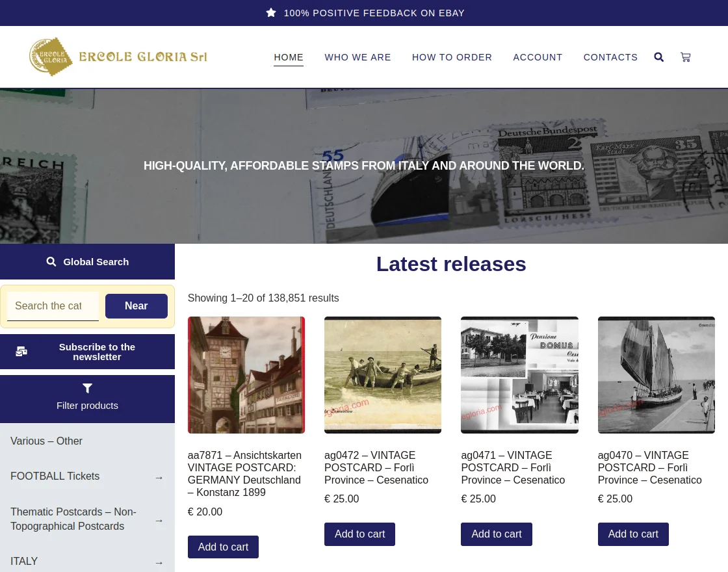Click the funnel icon above Filter products
Viewport: 728px width, 572px height.
(x=87, y=388)
